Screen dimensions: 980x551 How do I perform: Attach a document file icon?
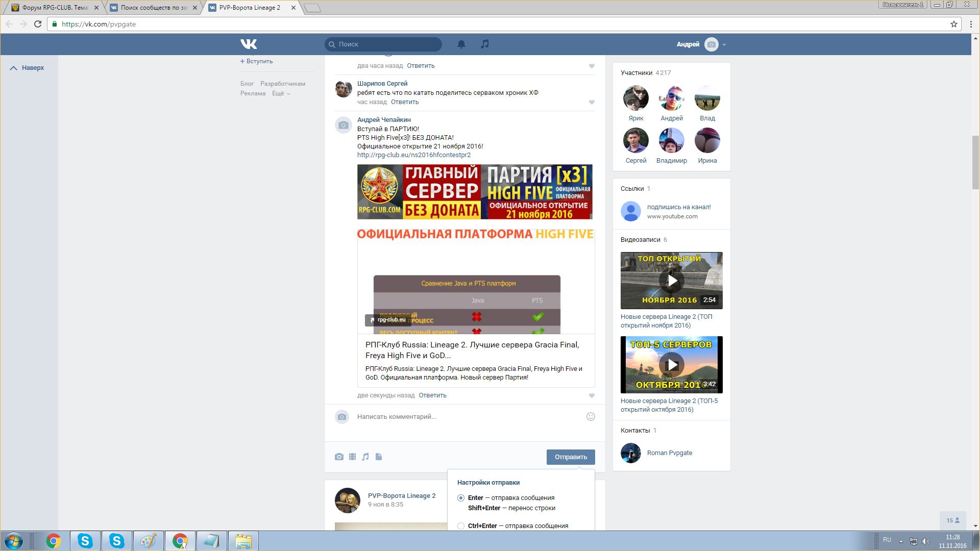coord(379,457)
